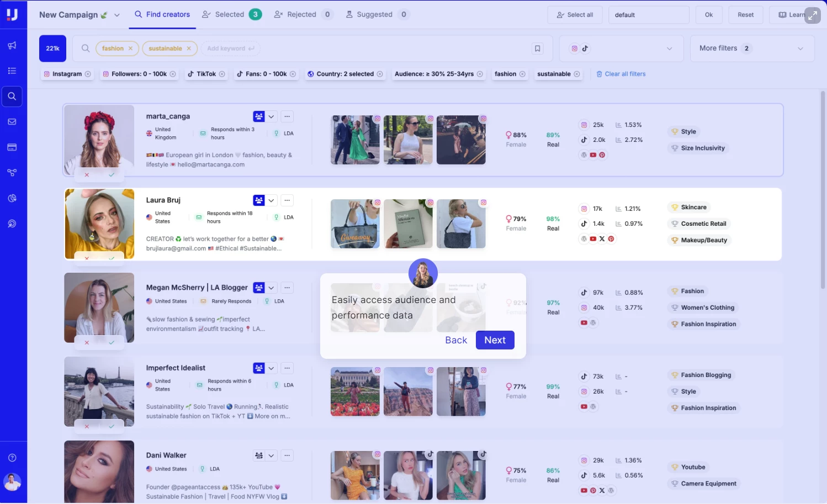Click the Cosmetic Retail tag
This screenshot has width=827, height=504.
click(x=698, y=224)
